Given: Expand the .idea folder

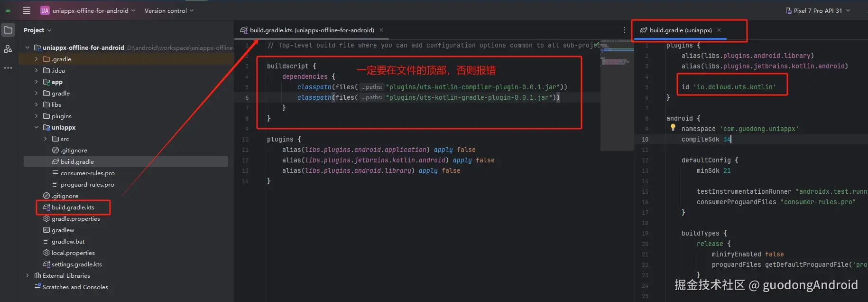Looking at the screenshot, I should (37, 70).
